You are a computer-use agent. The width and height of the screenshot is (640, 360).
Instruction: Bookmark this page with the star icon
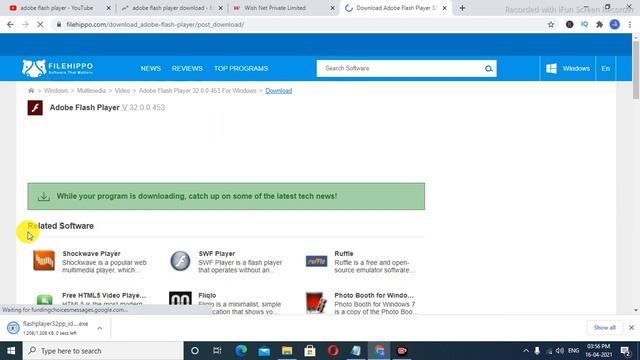point(551,24)
